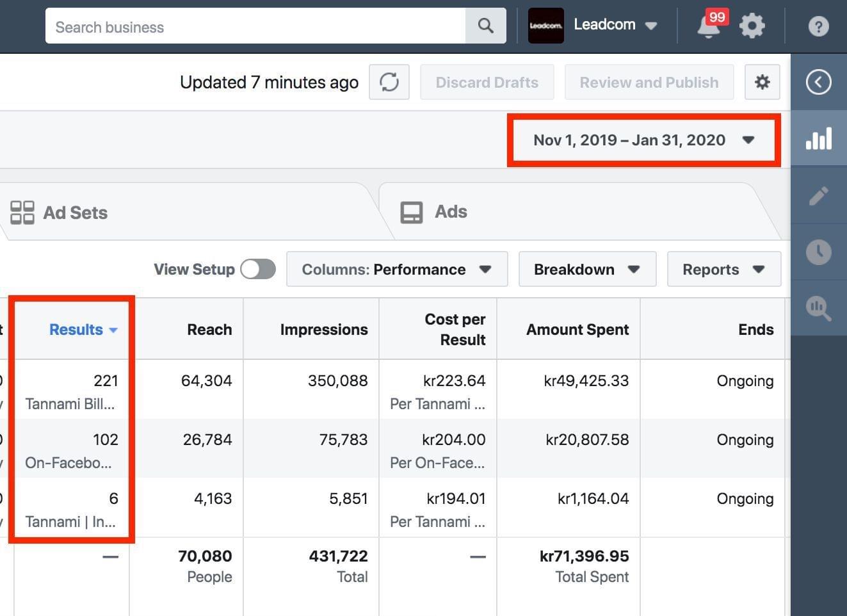Image resolution: width=847 pixels, height=616 pixels.
Task: Open the help question mark icon
Action: [818, 26]
